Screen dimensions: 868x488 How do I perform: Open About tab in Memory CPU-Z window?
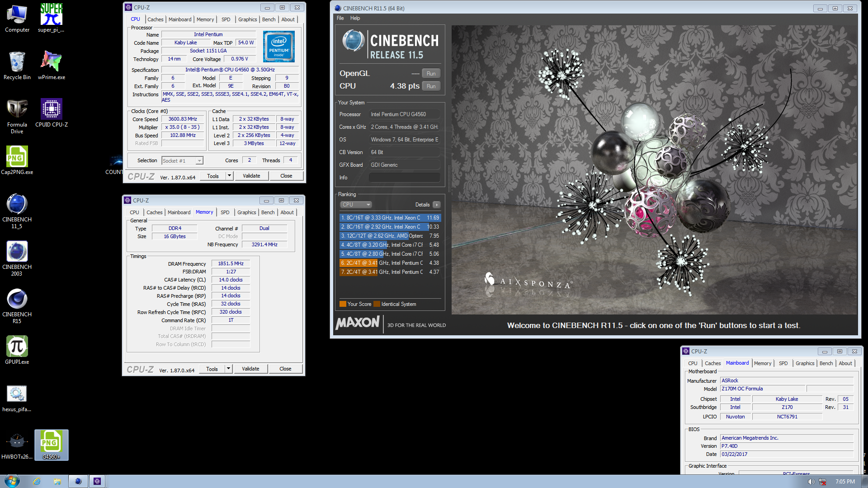[x=287, y=212]
